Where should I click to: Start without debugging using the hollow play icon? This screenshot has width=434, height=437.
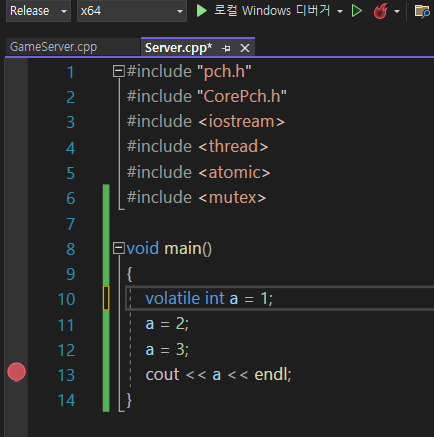click(x=356, y=11)
